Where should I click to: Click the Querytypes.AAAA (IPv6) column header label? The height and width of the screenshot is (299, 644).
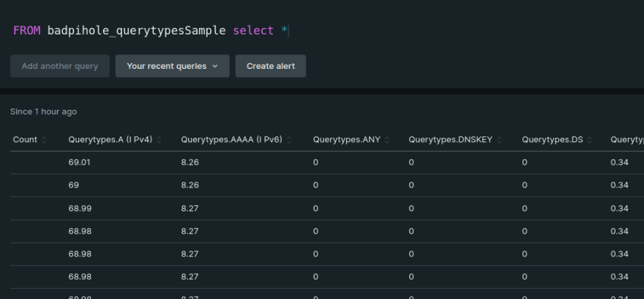tap(231, 140)
